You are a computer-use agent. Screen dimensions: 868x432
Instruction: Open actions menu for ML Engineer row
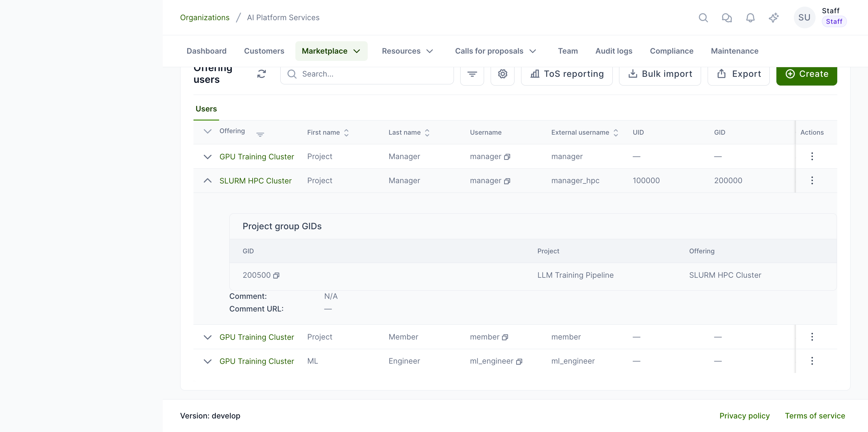(812, 361)
